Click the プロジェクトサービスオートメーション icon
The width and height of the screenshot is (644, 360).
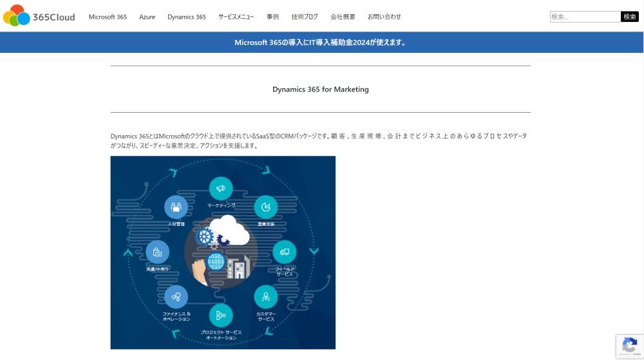coord(221,316)
